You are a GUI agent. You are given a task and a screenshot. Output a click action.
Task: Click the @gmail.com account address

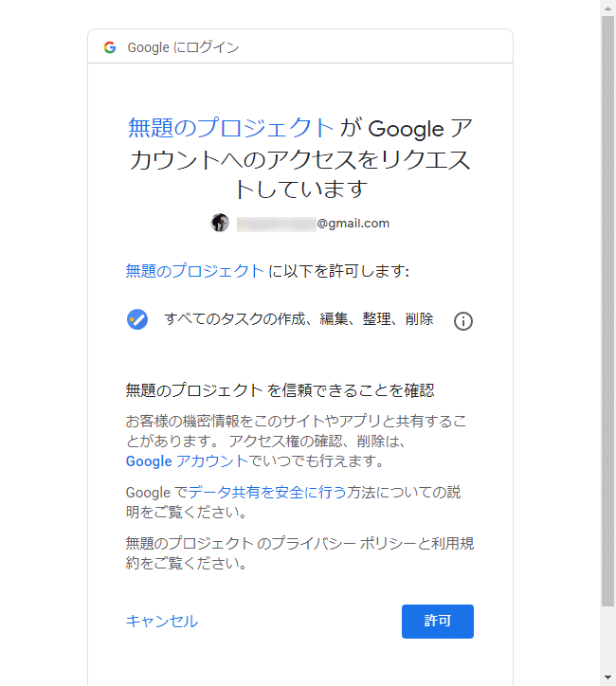point(313,224)
